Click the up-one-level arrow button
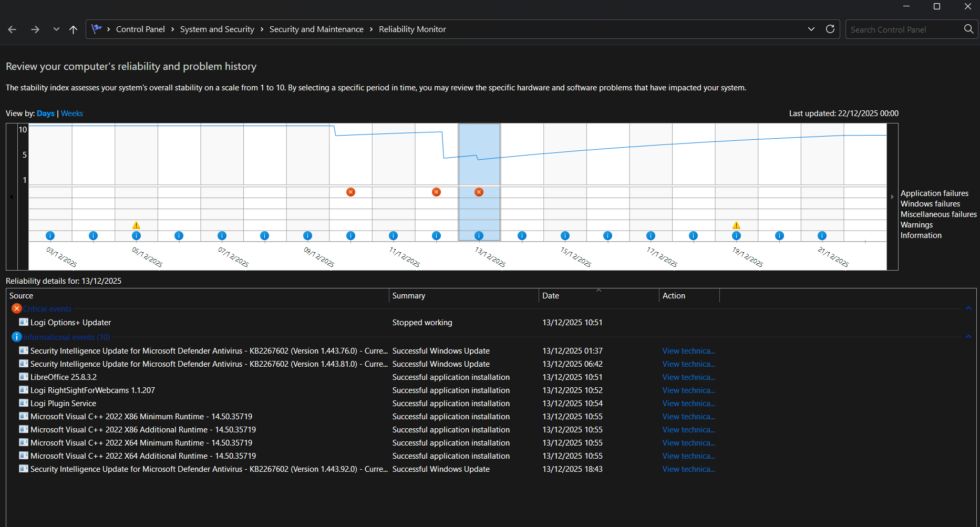 73,29
